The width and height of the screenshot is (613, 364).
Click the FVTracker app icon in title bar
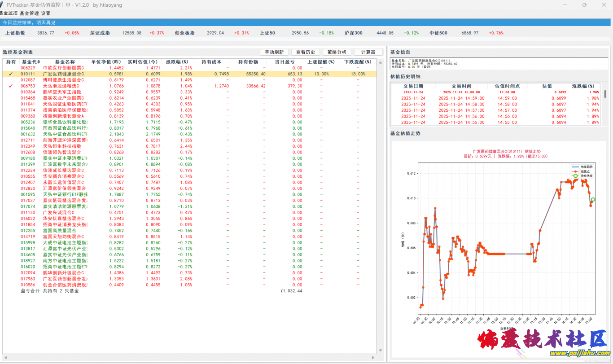coord(2,4)
